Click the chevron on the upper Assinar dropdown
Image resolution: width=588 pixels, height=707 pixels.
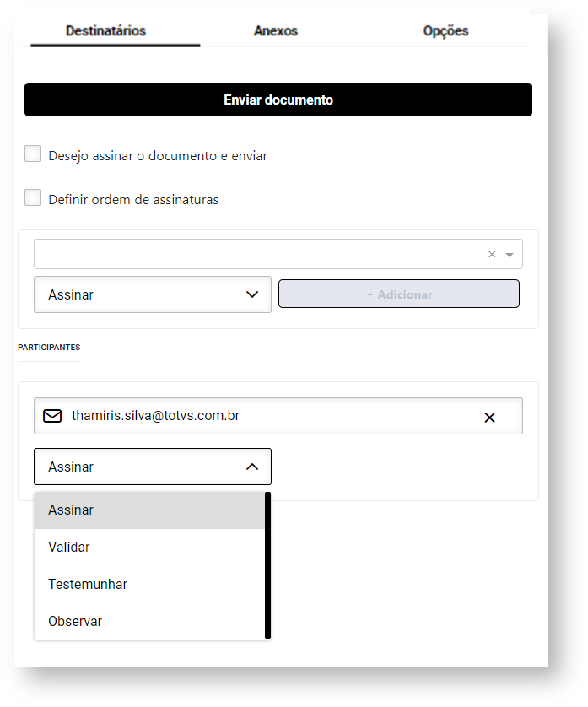251,294
